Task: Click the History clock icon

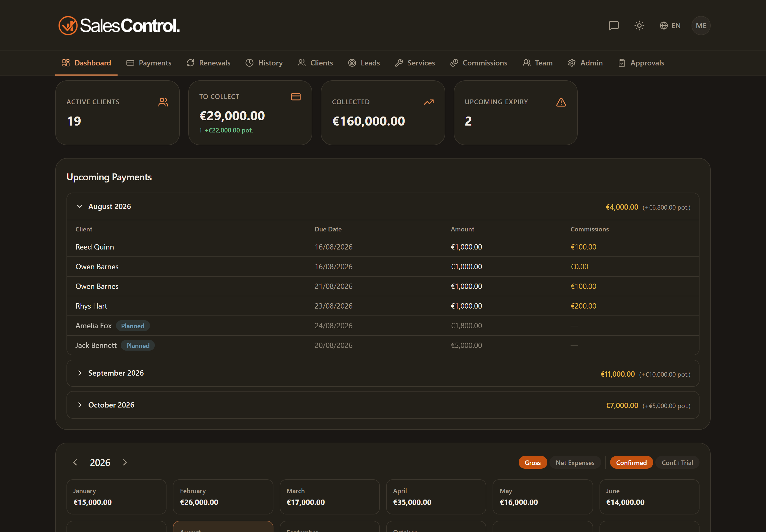Action: coord(249,63)
